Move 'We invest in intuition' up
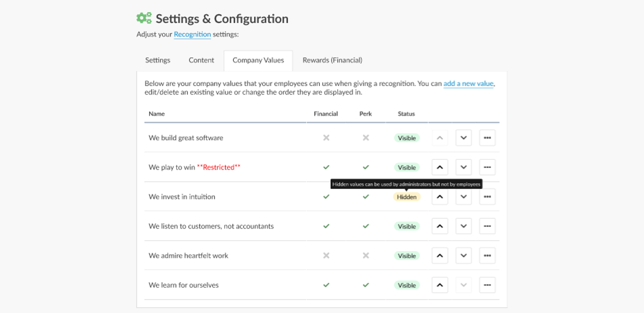The image size is (644, 313). pos(440,197)
